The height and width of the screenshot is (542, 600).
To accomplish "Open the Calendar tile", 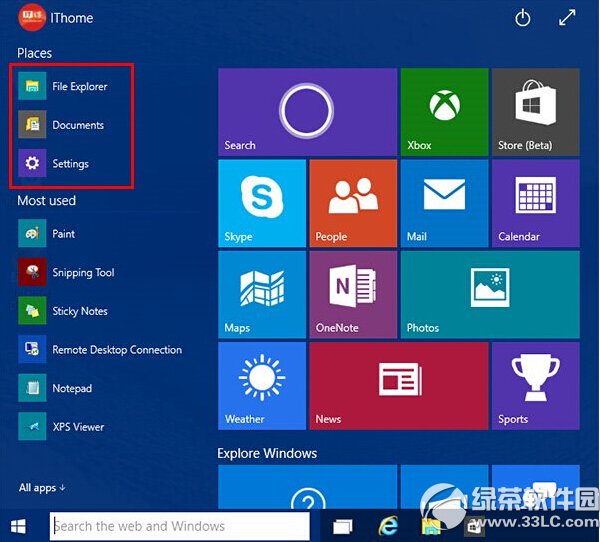I will (535, 203).
